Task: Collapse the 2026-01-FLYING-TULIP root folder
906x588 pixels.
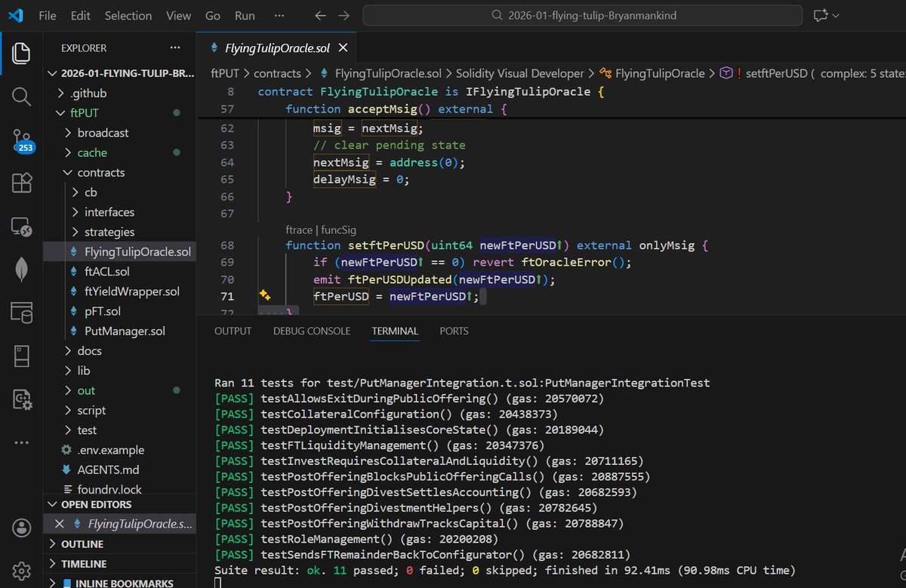Action: pyautogui.click(x=119, y=73)
